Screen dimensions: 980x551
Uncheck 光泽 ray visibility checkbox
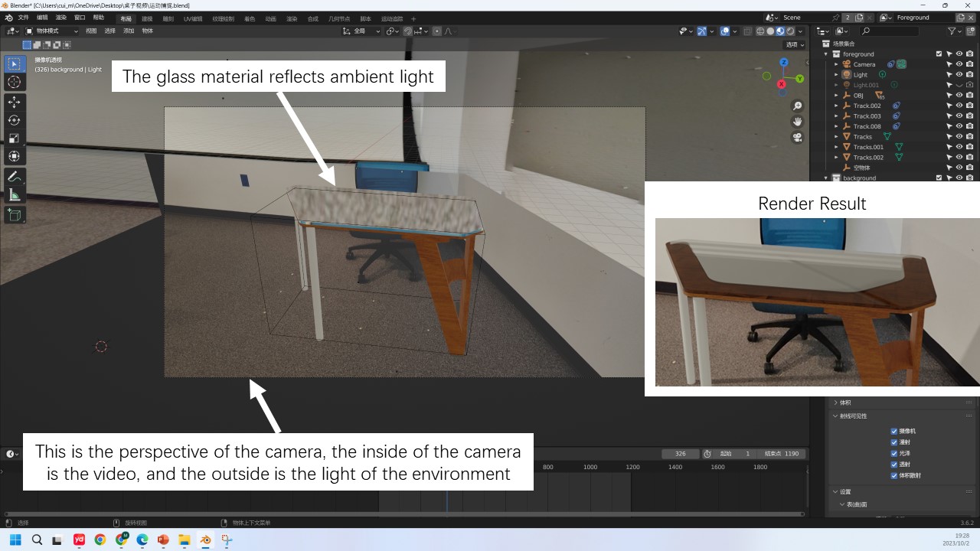click(x=894, y=453)
